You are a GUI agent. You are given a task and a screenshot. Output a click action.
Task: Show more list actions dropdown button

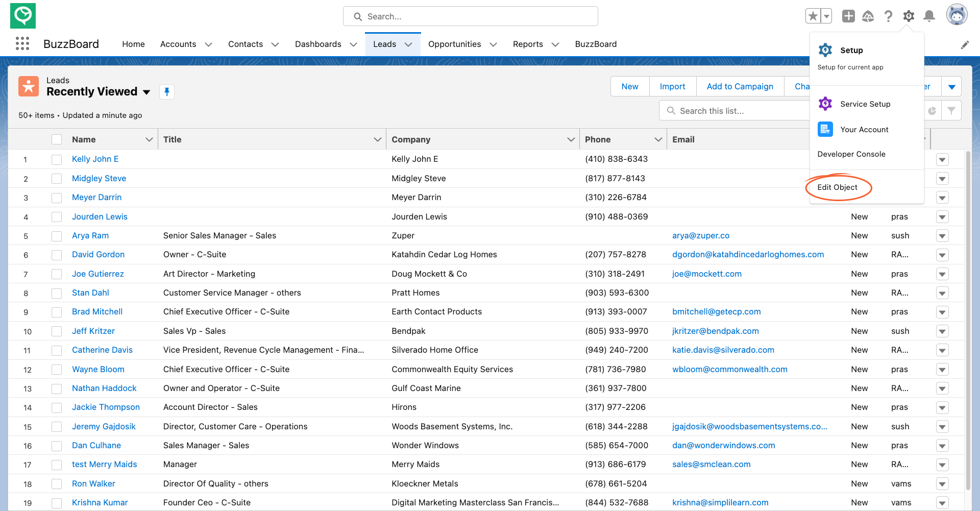pyautogui.click(x=951, y=87)
